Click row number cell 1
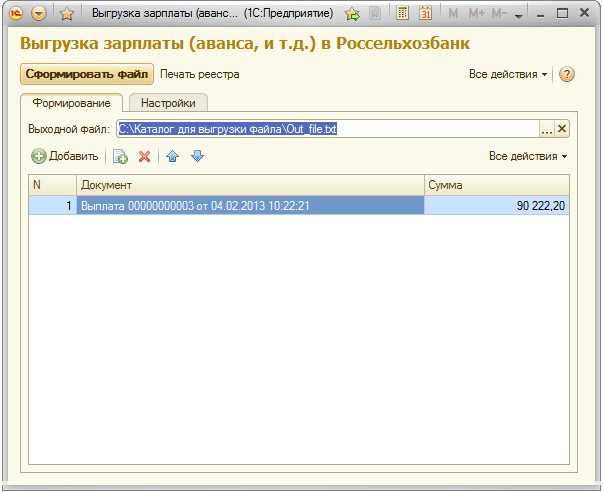This screenshot has width=603, height=492. point(53,206)
